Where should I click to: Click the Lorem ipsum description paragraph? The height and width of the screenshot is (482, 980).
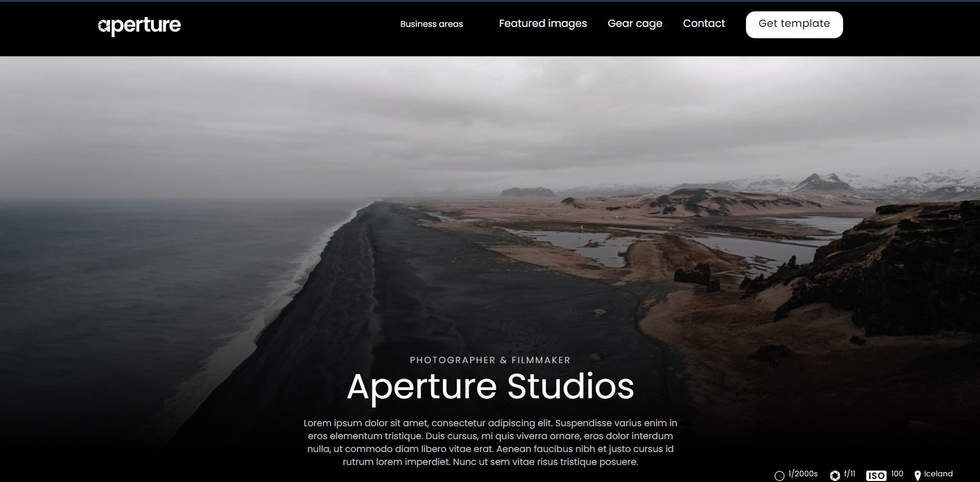pos(490,442)
